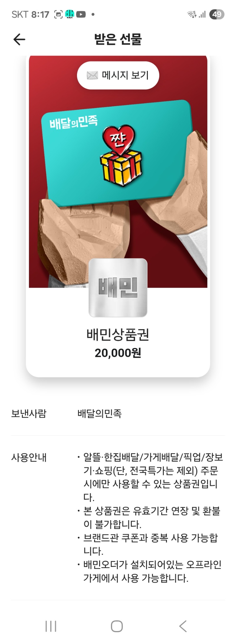
Task: Tap the silver 배민 logo badge
Action: pyautogui.click(x=118, y=288)
